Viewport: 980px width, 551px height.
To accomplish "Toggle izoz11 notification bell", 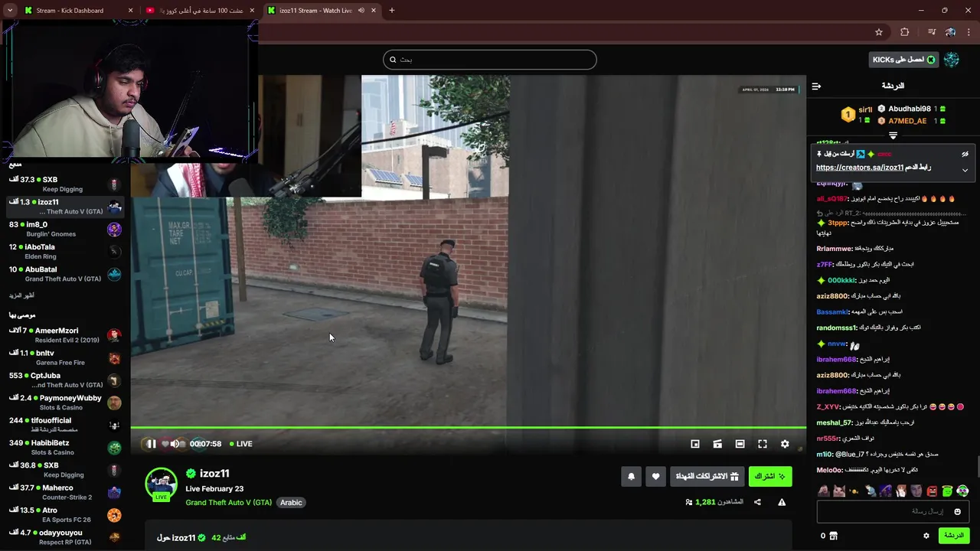I will click(x=631, y=476).
